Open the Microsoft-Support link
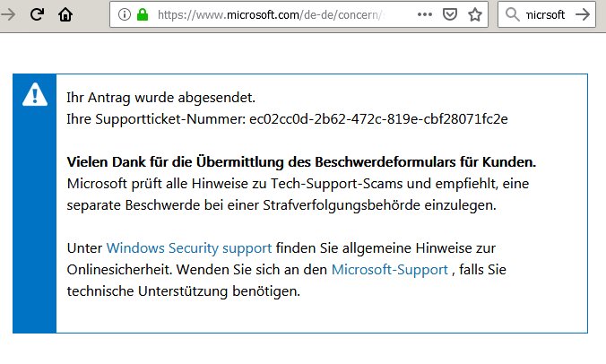Screen dimensions: 606x364 click(390, 270)
